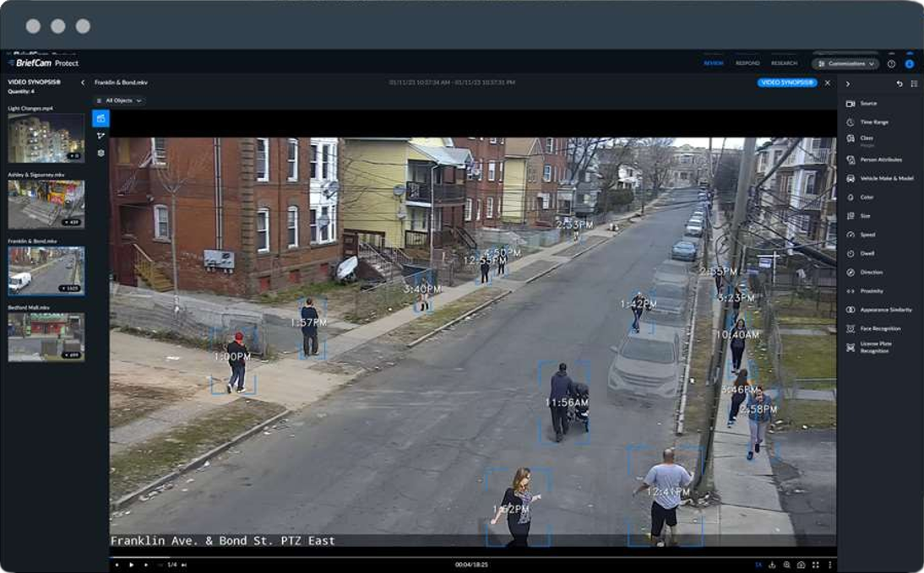Toggle the Video Synopsis mode pill
924x573 pixels.
point(786,83)
